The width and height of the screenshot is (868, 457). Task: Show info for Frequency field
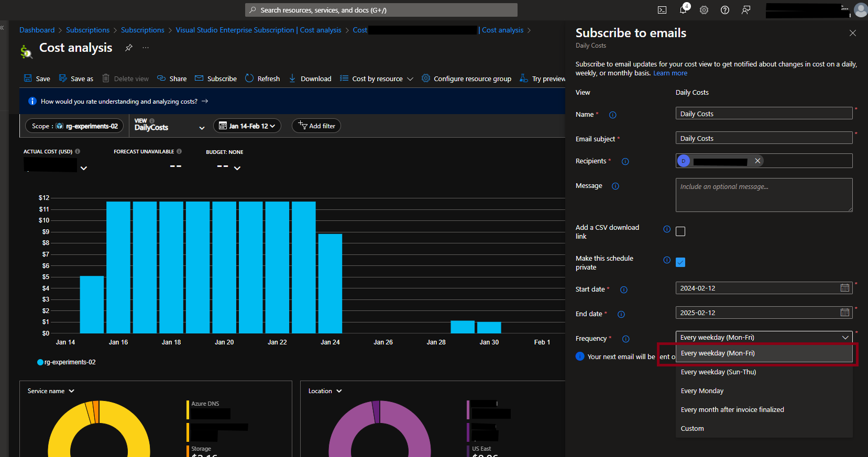[625, 339]
